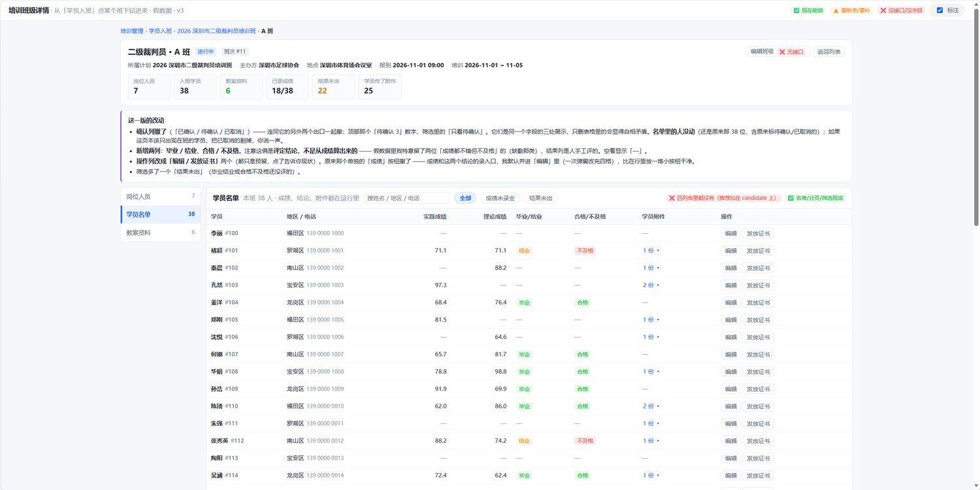
Task: Filter by 成绩未录全
Action: [500, 198]
